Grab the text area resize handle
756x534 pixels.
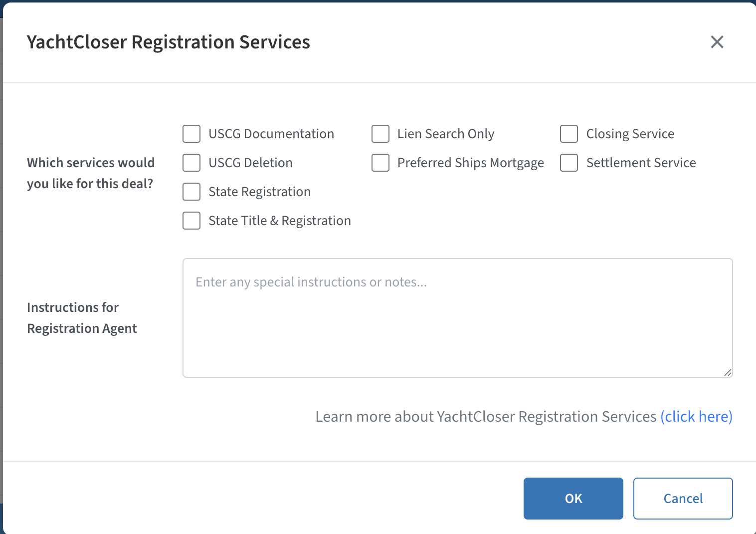coord(728,372)
